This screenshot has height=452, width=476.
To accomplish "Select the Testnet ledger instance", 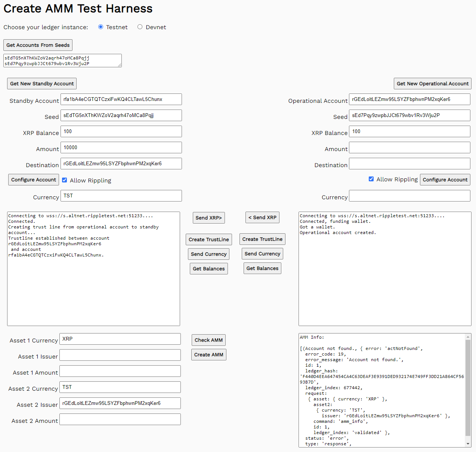I will [101, 27].
